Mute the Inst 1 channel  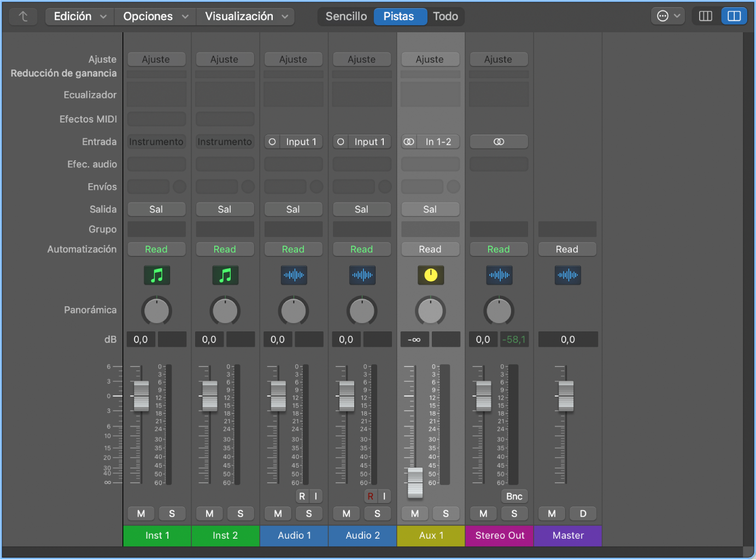141,514
